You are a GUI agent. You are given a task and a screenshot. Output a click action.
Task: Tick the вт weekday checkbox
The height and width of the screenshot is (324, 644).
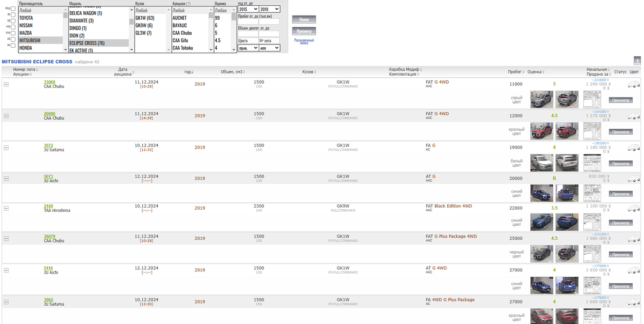[x=13, y=14]
